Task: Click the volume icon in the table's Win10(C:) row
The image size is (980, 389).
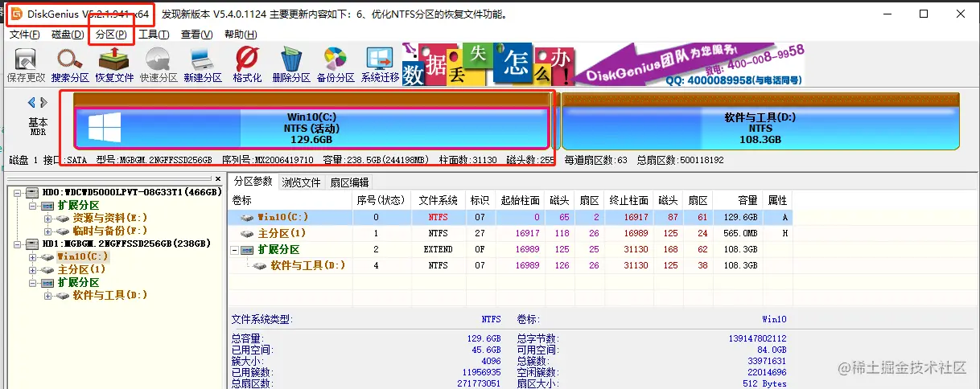Action: coord(247,217)
